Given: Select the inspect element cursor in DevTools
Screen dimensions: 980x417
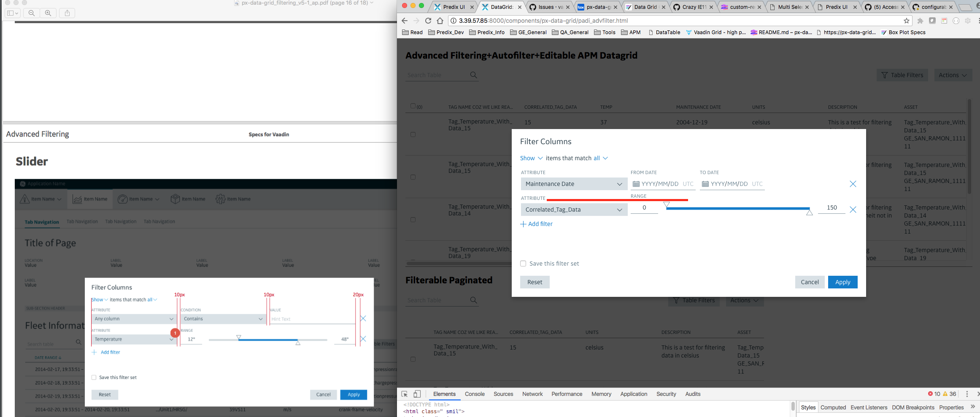Looking at the screenshot, I should tap(404, 393).
